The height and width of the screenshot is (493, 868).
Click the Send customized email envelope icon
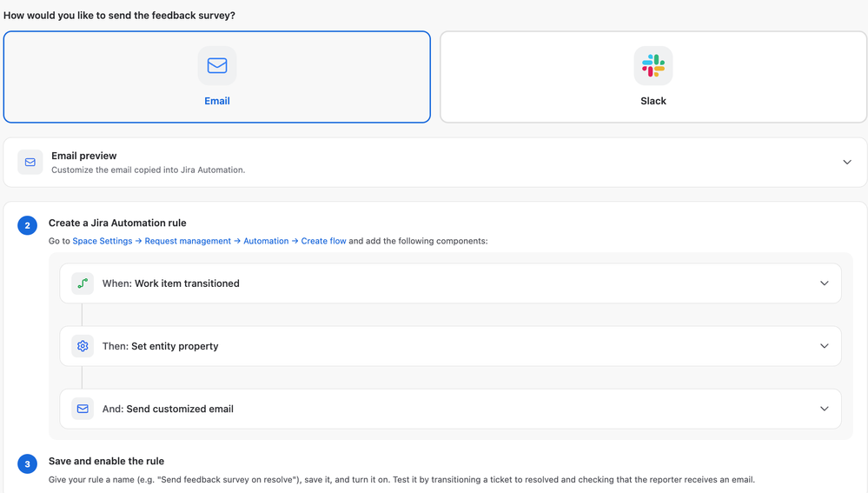83,409
